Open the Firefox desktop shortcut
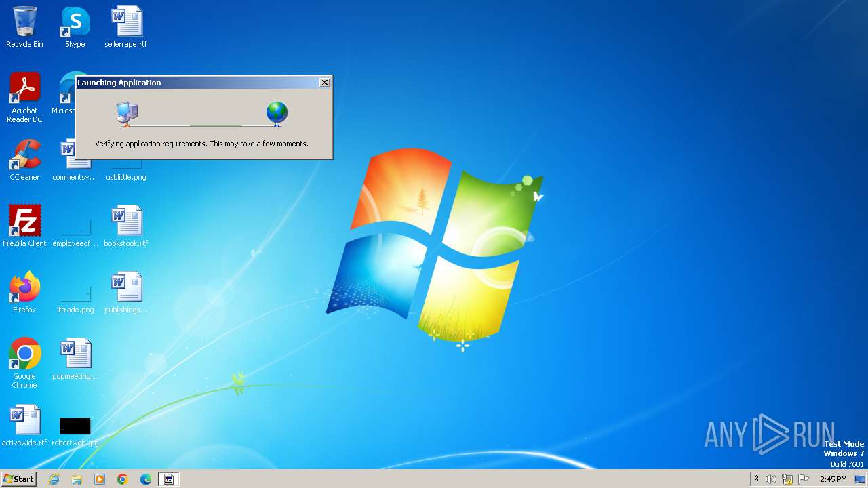The height and width of the screenshot is (488, 868). point(24,293)
